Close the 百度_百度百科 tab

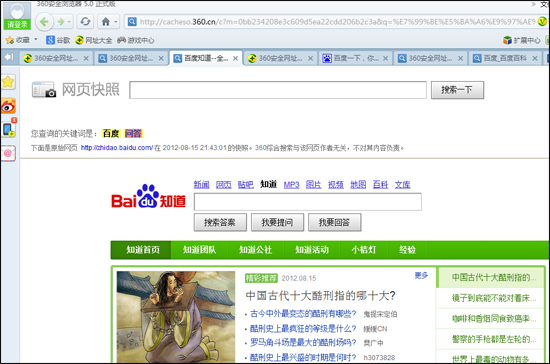(535, 59)
